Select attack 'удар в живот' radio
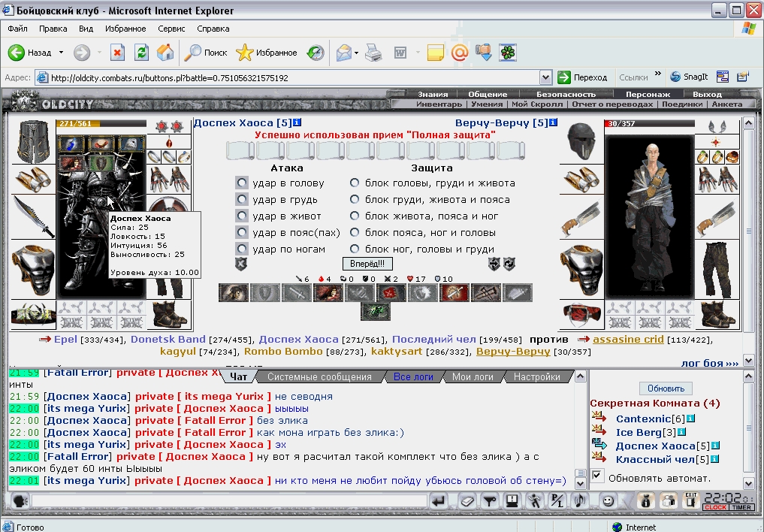The width and height of the screenshot is (764, 532). tap(242, 216)
